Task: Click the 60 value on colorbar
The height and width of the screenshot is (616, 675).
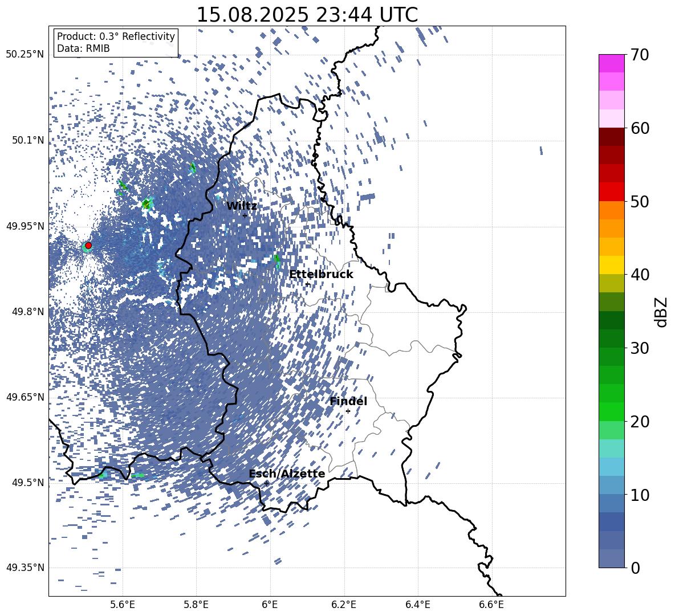Action: point(640,128)
